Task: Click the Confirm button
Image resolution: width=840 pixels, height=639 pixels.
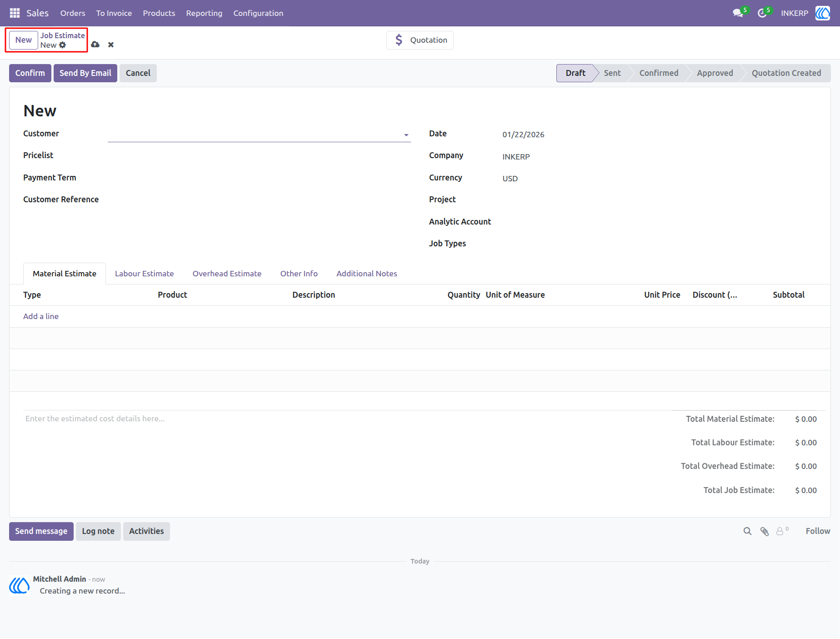Action: 30,73
